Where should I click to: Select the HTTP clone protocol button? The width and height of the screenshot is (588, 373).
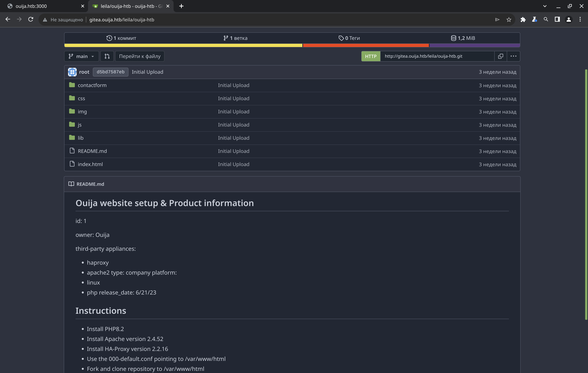click(x=371, y=56)
